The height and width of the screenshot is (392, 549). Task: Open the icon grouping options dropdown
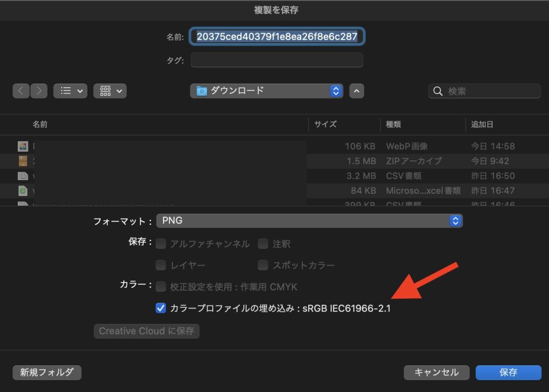(x=110, y=91)
